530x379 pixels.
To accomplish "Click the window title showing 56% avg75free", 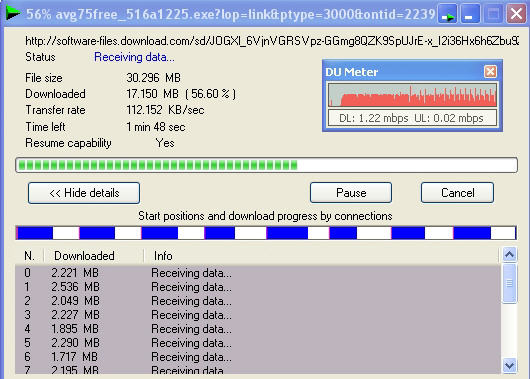I will click(231, 14).
